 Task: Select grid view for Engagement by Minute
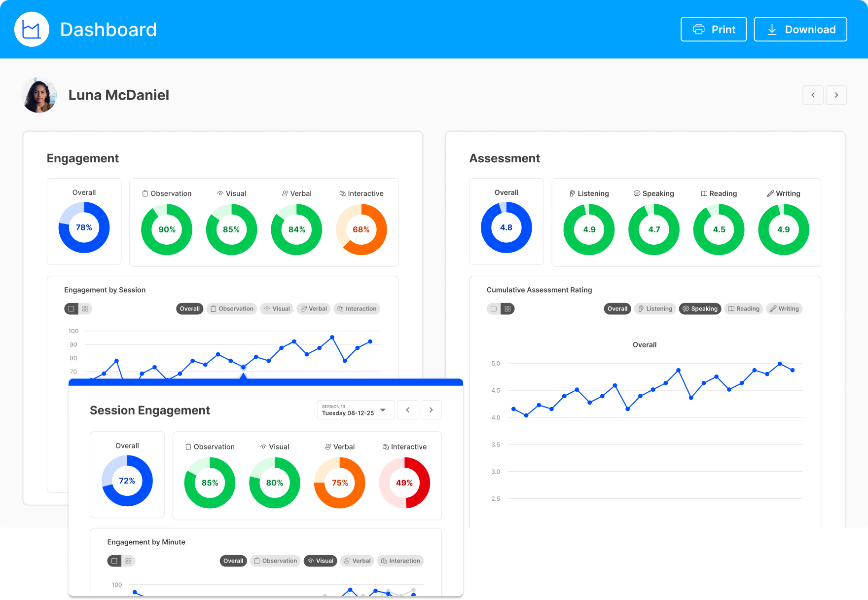[x=128, y=561]
